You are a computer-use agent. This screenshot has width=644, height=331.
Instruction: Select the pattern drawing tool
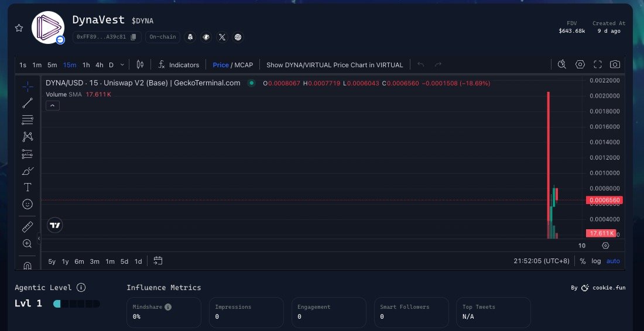tap(28, 137)
